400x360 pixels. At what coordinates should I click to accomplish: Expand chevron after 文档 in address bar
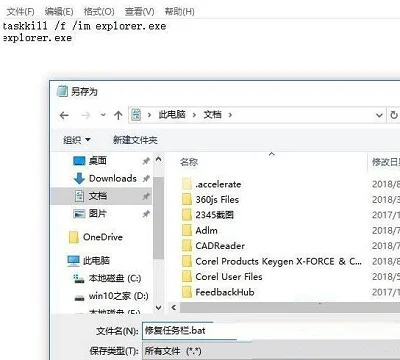point(230,115)
